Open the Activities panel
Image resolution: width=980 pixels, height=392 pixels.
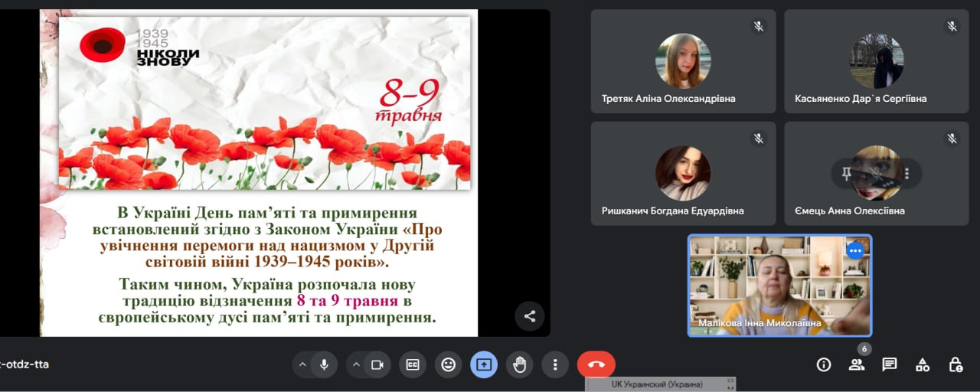click(x=923, y=364)
